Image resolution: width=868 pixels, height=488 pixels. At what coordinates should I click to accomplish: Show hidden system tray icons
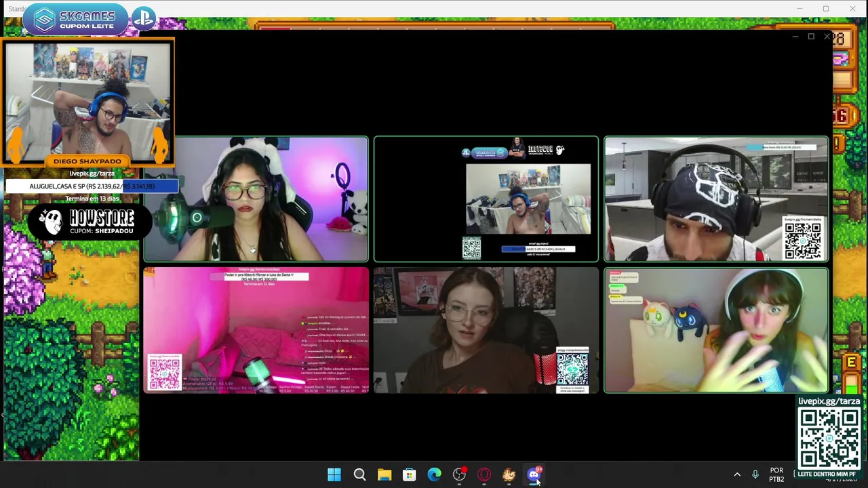coord(737,475)
